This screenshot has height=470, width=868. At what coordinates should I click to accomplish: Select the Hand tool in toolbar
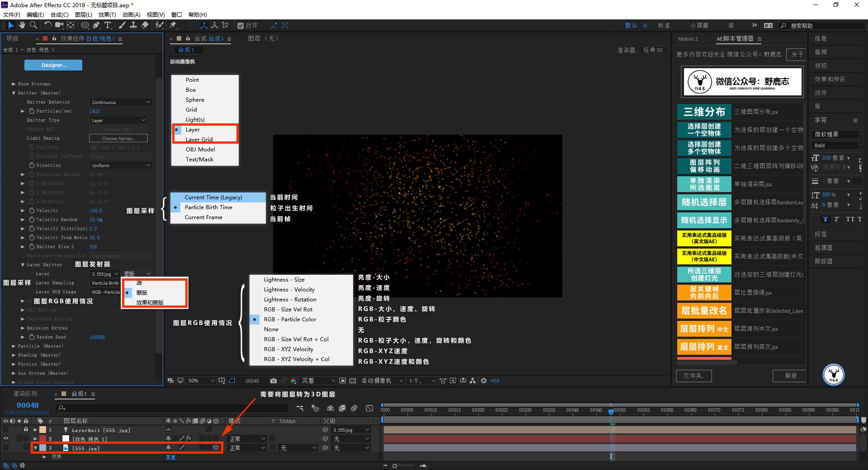pyautogui.click(x=22, y=25)
